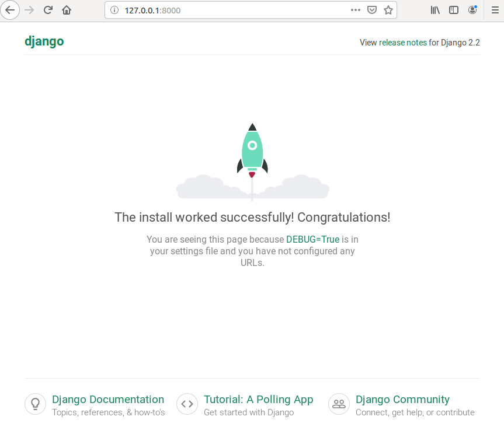Click the Firefox Account icon
Viewport: 504px width, 427px height.
pos(472,10)
